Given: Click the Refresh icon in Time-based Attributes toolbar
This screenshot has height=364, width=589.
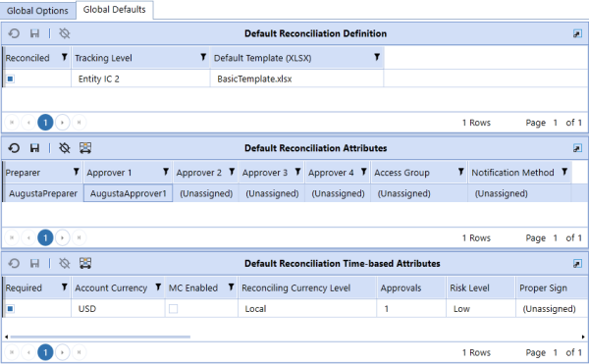Looking at the screenshot, I should pos(14,263).
